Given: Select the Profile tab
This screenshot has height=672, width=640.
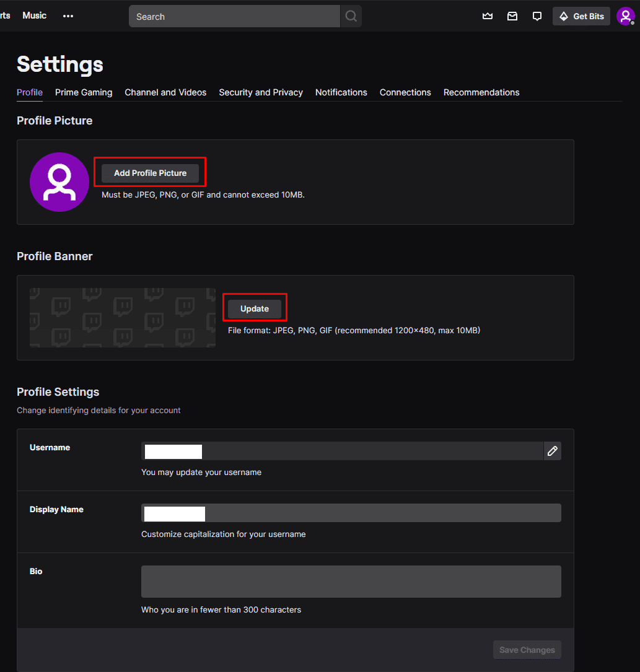Looking at the screenshot, I should point(30,92).
